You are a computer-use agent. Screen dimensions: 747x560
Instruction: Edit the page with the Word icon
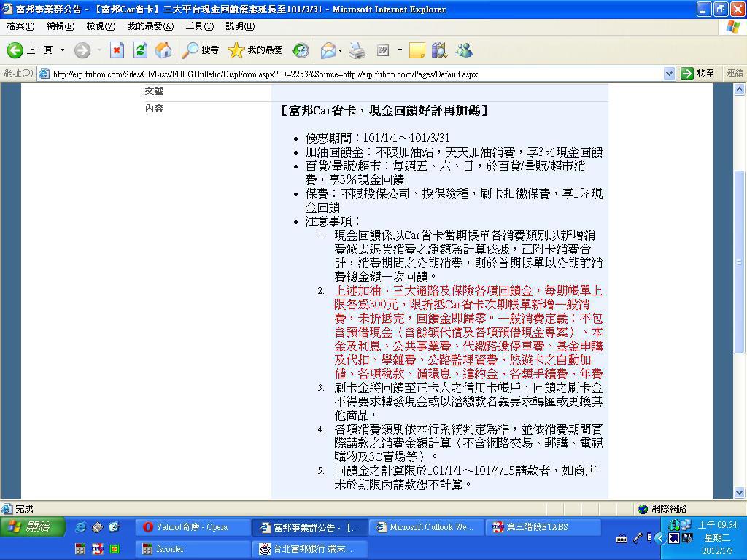click(383, 50)
